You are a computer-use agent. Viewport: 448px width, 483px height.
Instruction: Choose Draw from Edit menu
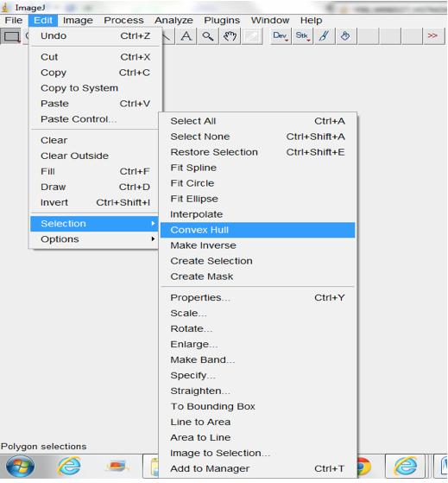point(94,187)
